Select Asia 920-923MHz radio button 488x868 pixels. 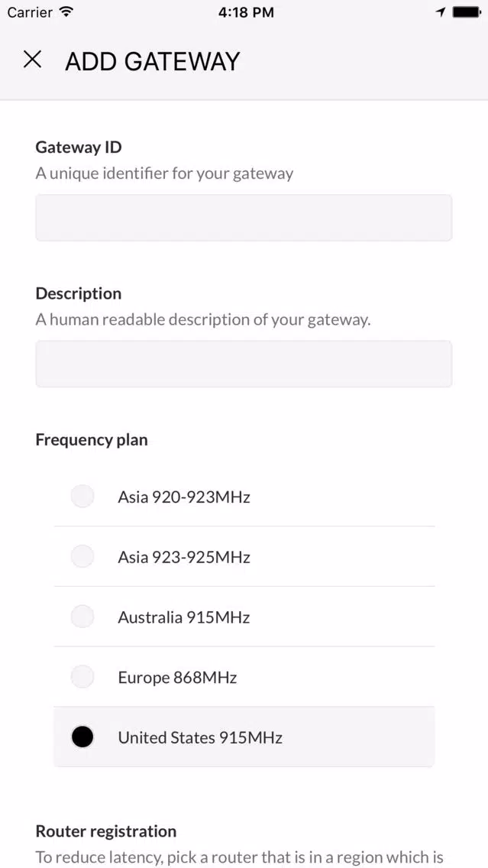click(82, 496)
